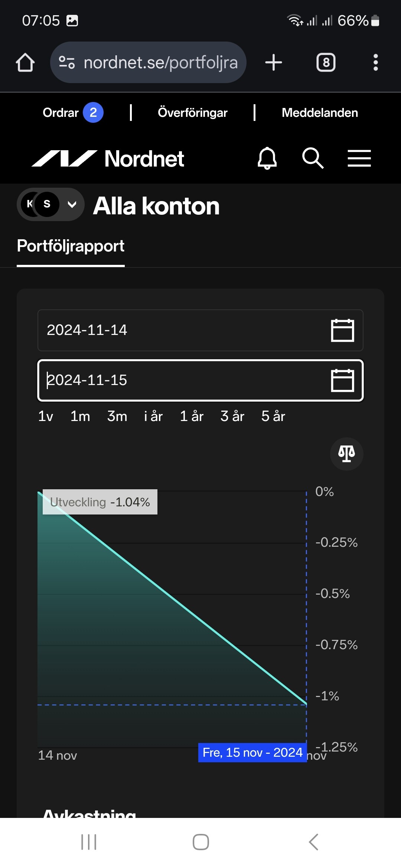Select the Portföljrapport tab

(x=71, y=246)
